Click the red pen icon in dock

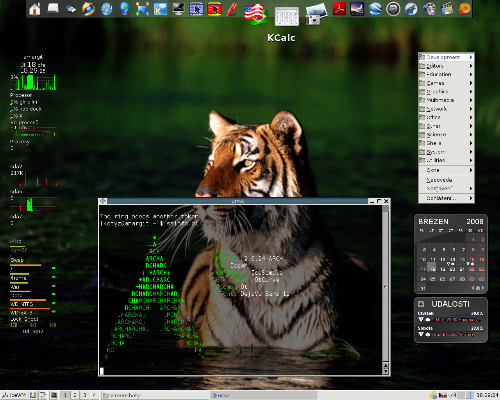pyautogui.click(x=232, y=9)
